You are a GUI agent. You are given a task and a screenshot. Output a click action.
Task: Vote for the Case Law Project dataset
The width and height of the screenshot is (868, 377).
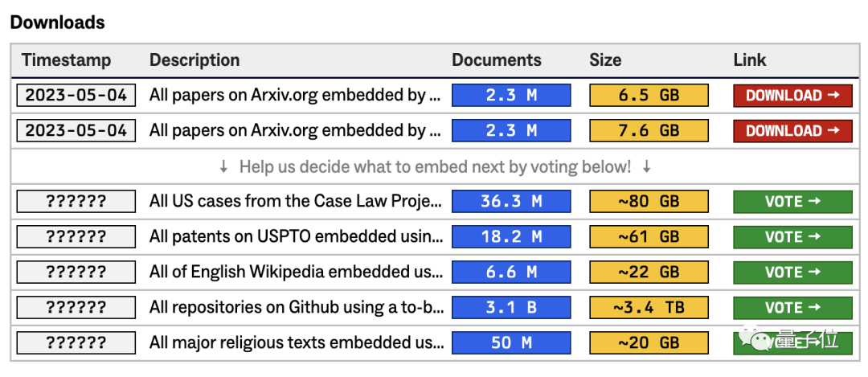(792, 202)
